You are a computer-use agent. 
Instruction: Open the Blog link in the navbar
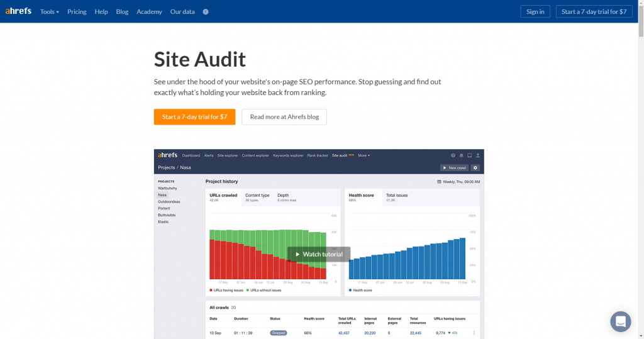pos(122,11)
